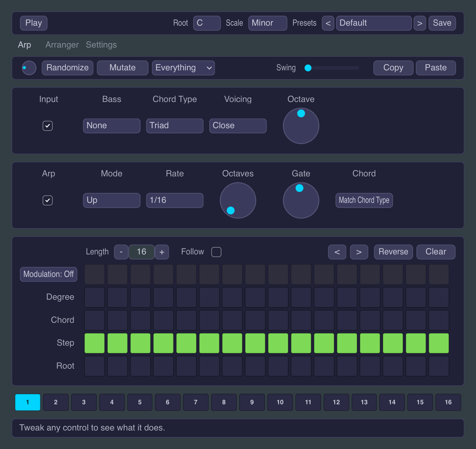Select pattern slot 11

click(x=308, y=402)
